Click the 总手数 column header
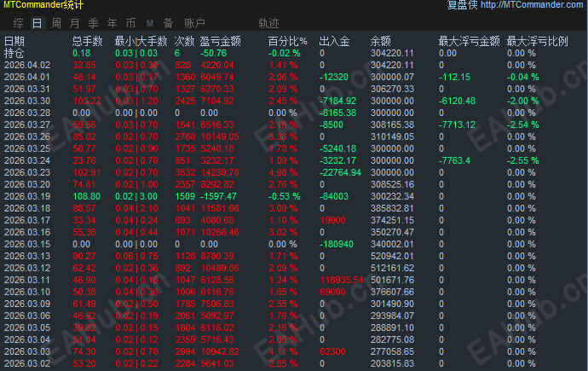The height and width of the screenshot is (371, 588). tap(88, 41)
